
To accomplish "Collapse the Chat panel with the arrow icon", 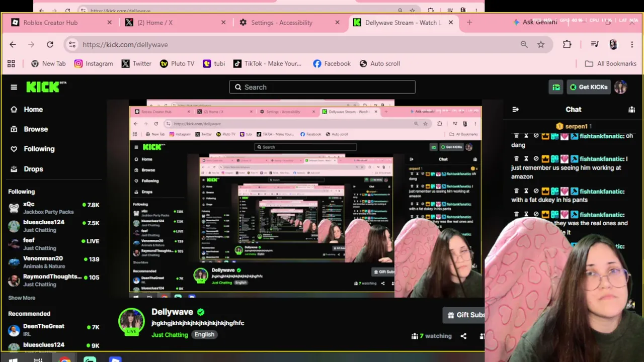I will point(515,109).
